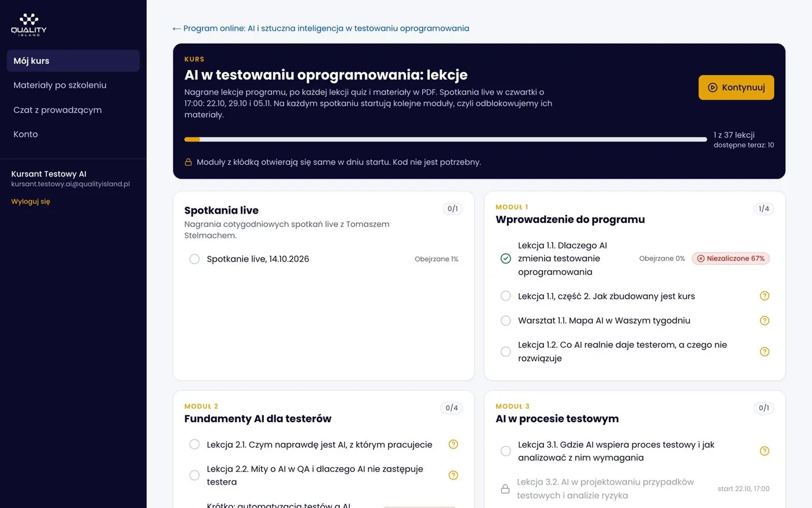Click the Niezaliczone 67% badge
This screenshot has height=508, width=812.
coord(731,258)
